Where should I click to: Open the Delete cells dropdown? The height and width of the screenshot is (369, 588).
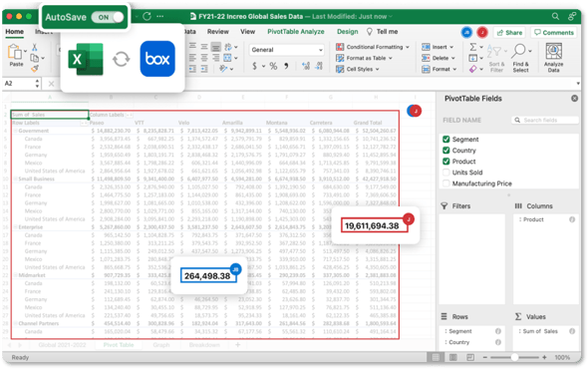[x=439, y=58]
